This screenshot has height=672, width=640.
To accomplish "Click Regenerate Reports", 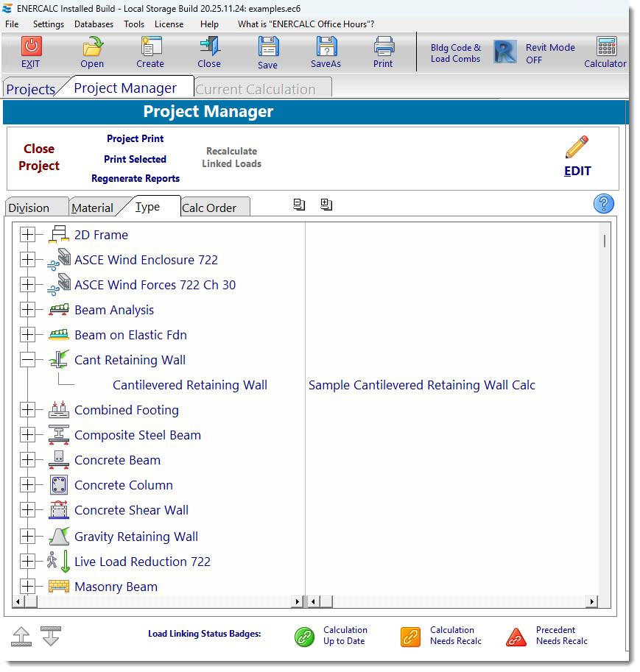I will (x=136, y=178).
